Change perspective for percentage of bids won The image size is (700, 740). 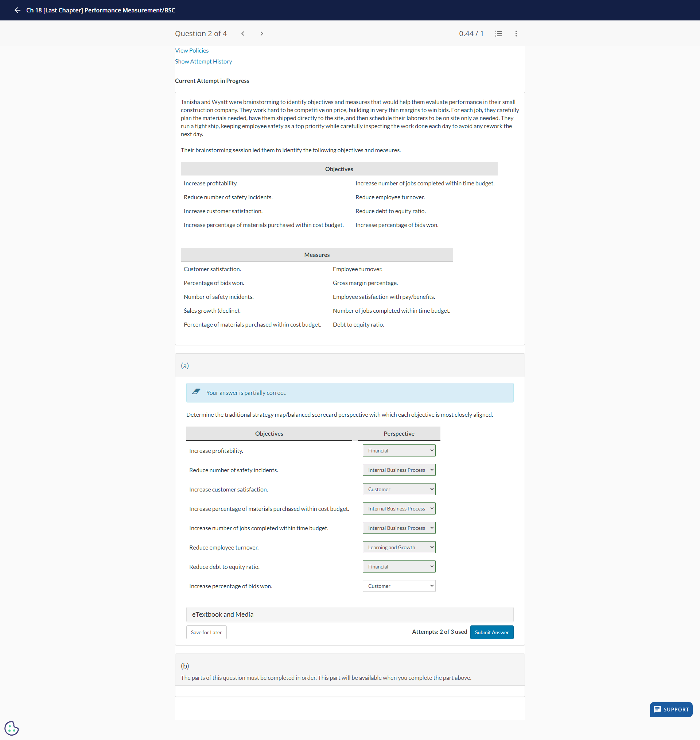pos(398,586)
